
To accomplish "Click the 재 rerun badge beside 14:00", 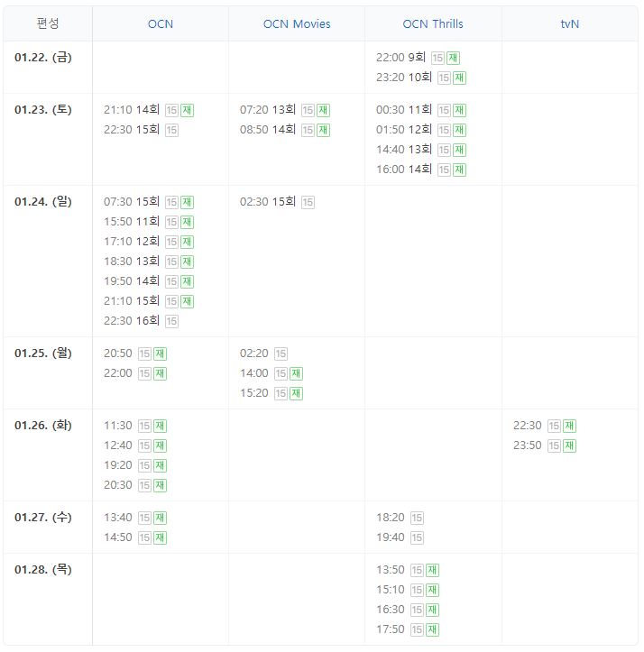I will pos(296,373).
